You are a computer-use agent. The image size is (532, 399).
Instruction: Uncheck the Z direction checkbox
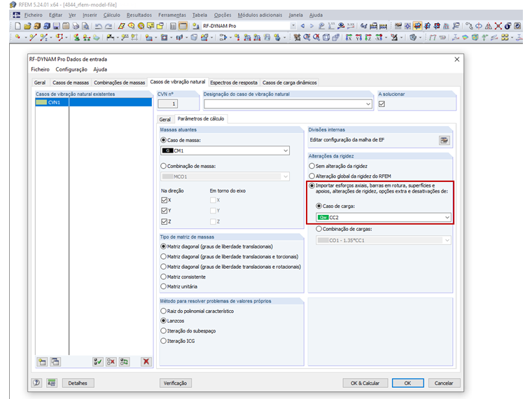(x=164, y=222)
